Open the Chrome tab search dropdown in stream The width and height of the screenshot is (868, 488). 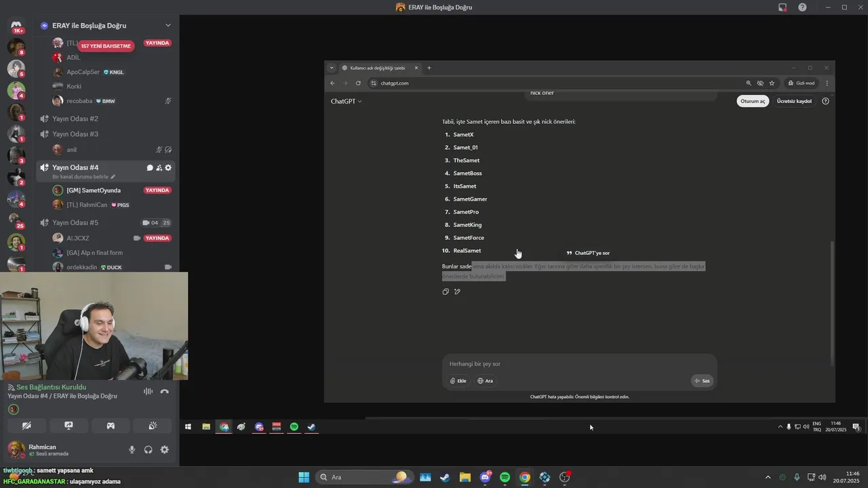(x=332, y=68)
